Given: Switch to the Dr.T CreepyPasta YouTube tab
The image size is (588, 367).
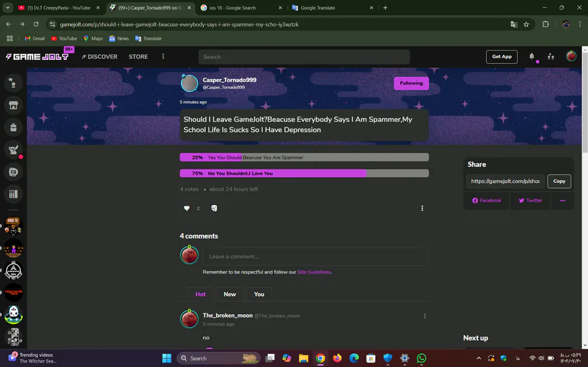Looking at the screenshot, I should coord(59,7).
